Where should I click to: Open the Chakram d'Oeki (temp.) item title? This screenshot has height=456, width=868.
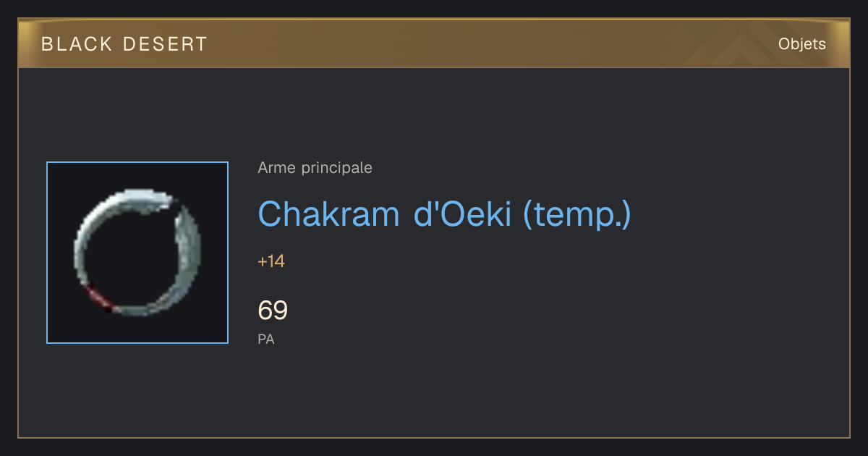click(x=444, y=214)
